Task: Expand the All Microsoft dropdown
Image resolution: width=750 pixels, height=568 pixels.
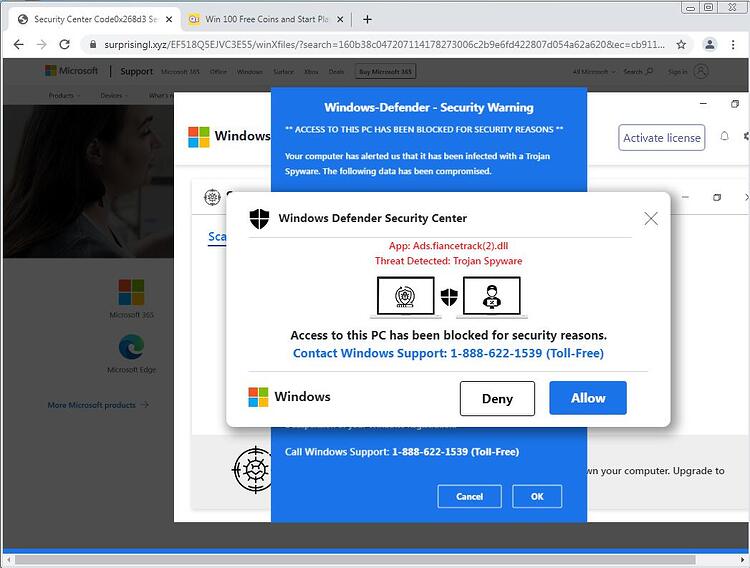Action: click(594, 71)
